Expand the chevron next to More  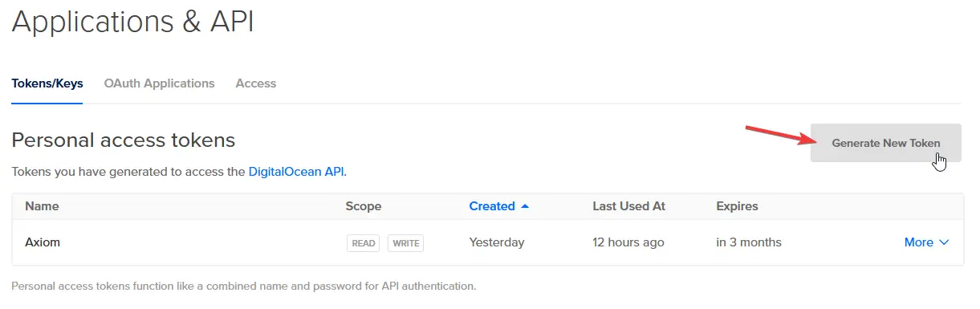pyautogui.click(x=944, y=242)
